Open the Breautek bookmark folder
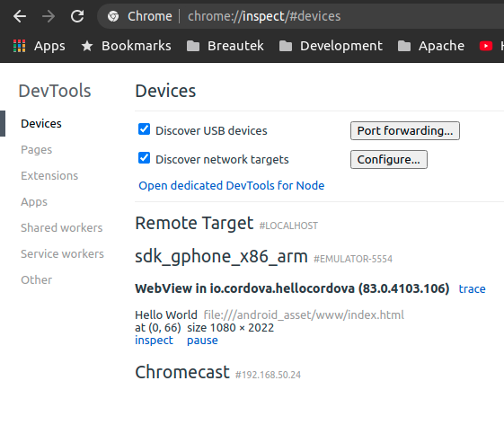 click(225, 46)
